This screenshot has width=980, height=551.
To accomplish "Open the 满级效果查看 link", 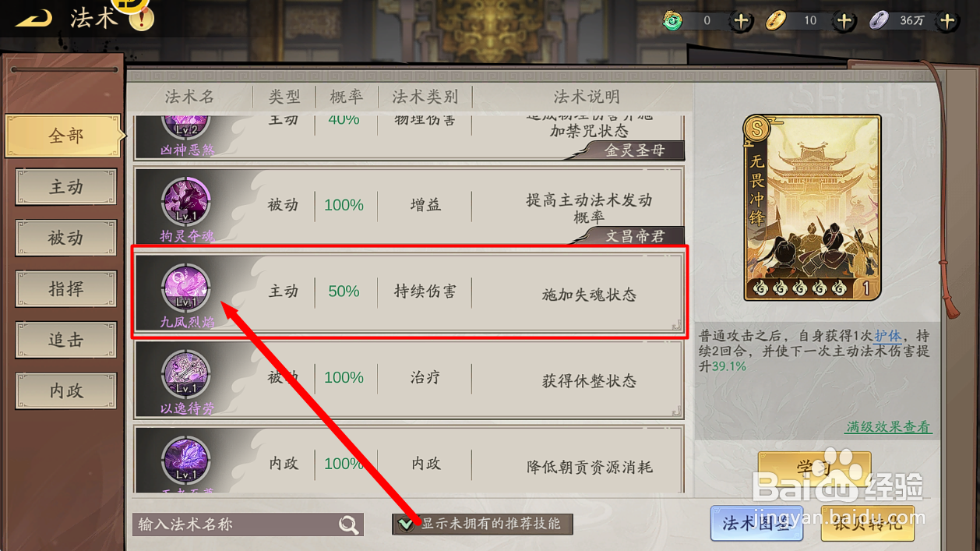I will [x=889, y=427].
